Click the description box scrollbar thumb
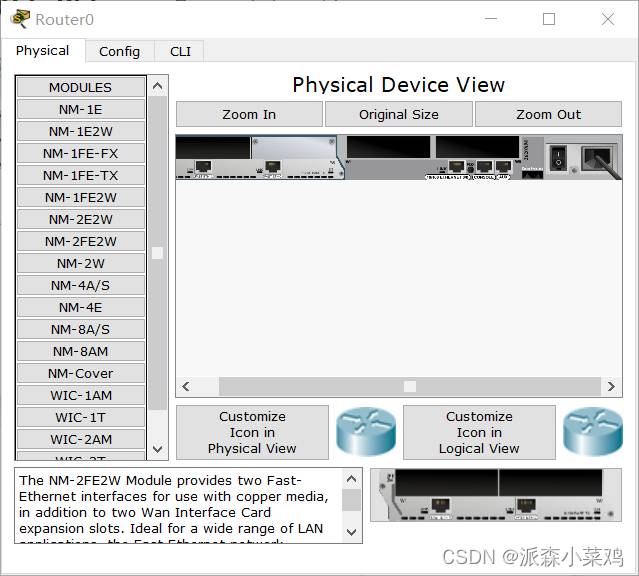 (x=351, y=500)
